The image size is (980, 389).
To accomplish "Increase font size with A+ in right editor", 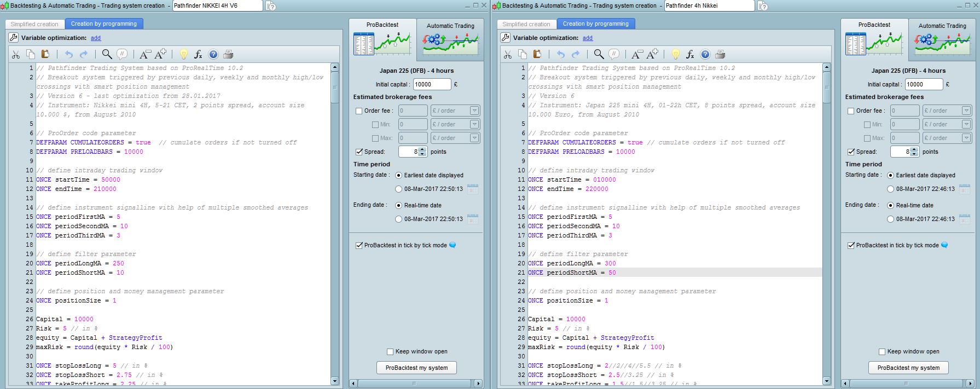I will click(x=652, y=54).
